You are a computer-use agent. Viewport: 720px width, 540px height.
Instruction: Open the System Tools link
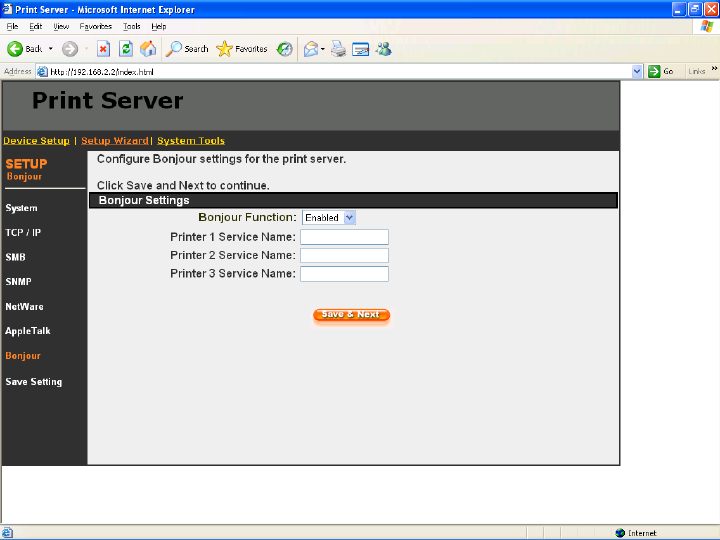coord(191,141)
